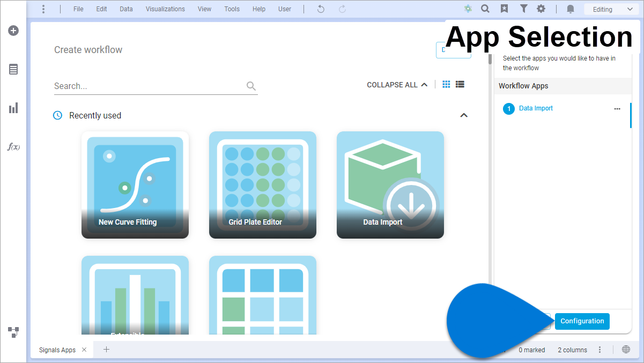Switch to list view of apps
644x363 pixels.
460,84
